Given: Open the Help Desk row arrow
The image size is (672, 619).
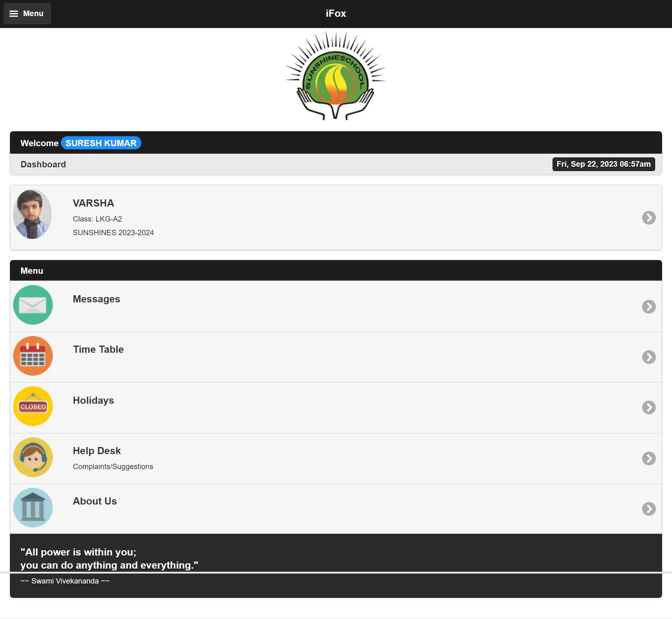Looking at the screenshot, I should point(649,458).
